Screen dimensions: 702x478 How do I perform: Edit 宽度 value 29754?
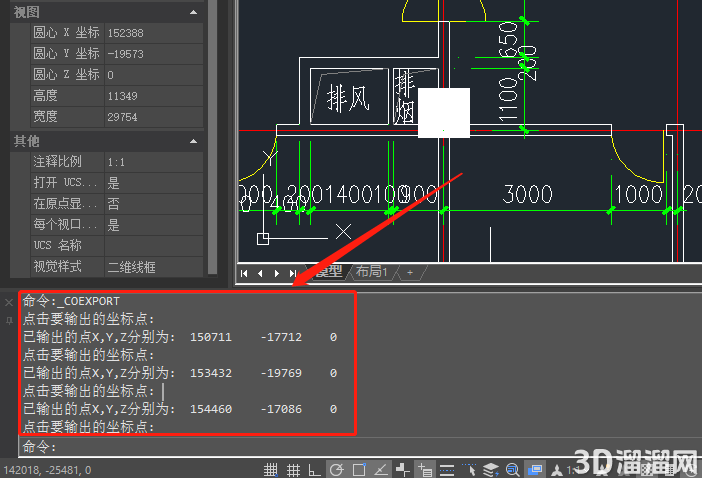154,117
